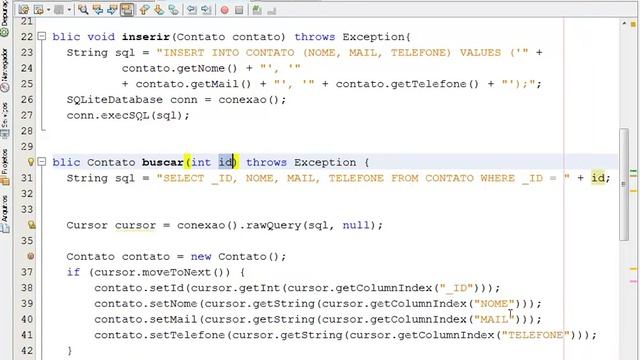Open the Projetos side tab
The image size is (640, 360).
[4, 167]
